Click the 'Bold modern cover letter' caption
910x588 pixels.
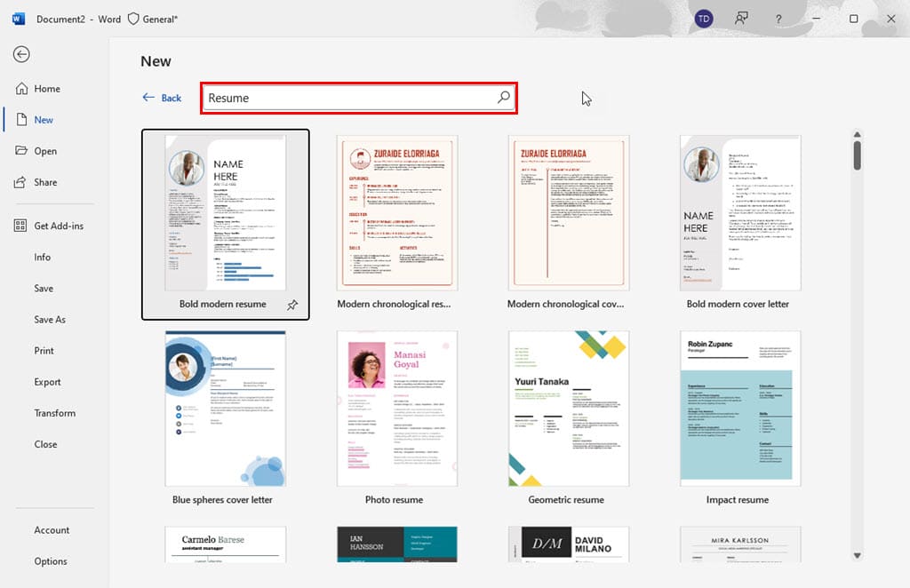coord(738,305)
